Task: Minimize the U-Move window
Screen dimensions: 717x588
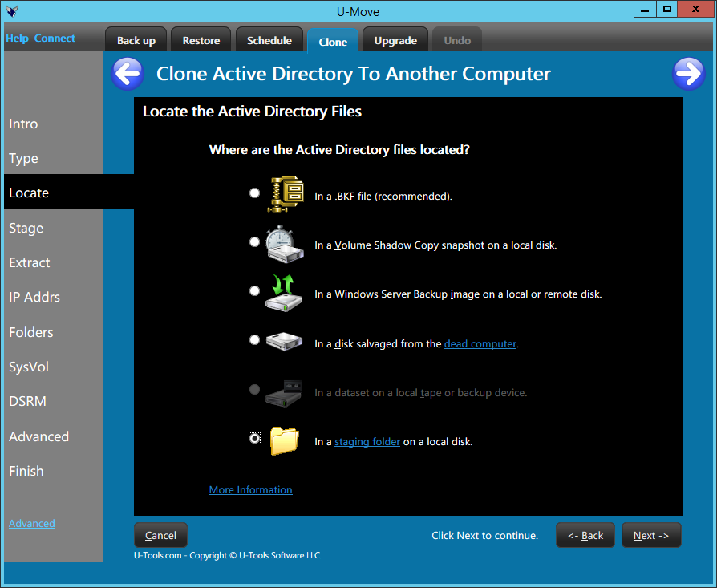Action: [x=645, y=9]
